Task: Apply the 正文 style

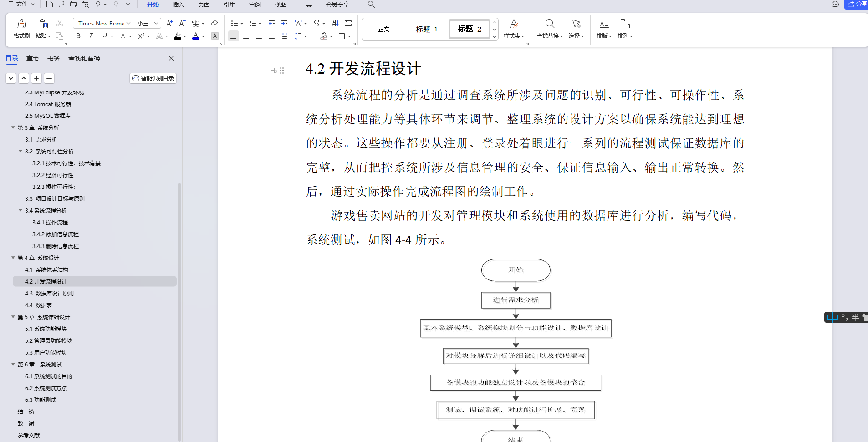Action: [384, 29]
